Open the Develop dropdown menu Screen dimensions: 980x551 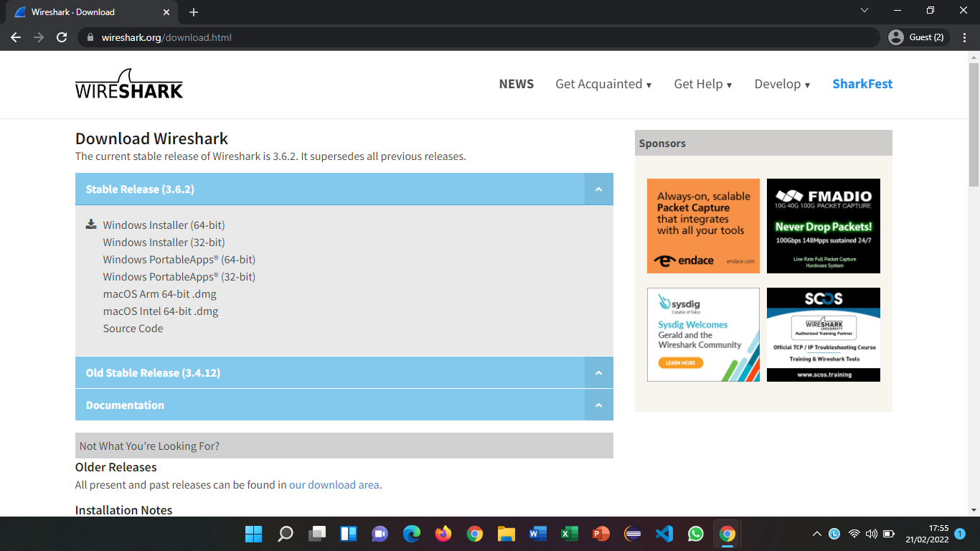(x=782, y=84)
